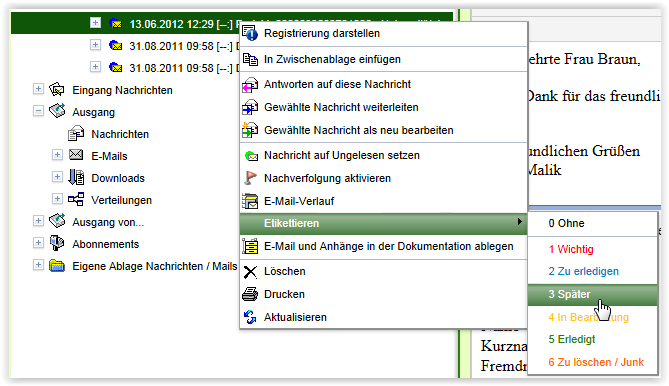Open E-Mail-Verlauf from context menu

[x=384, y=201]
